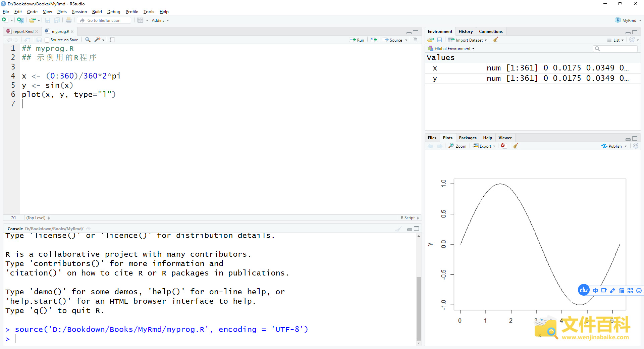Open the Publish dropdown arrow
Viewport: 644px width, 349px height.
pyautogui.click(x=626, y=146)
